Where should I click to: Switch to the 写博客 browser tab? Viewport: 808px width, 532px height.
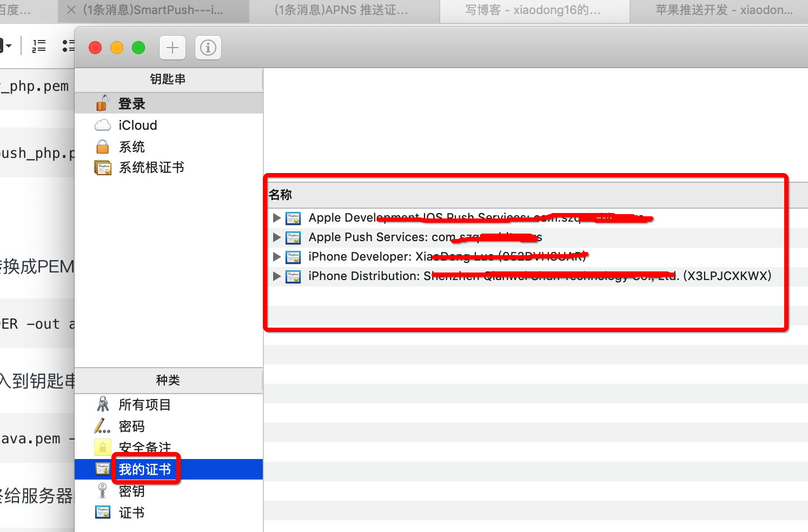[534, 10]
